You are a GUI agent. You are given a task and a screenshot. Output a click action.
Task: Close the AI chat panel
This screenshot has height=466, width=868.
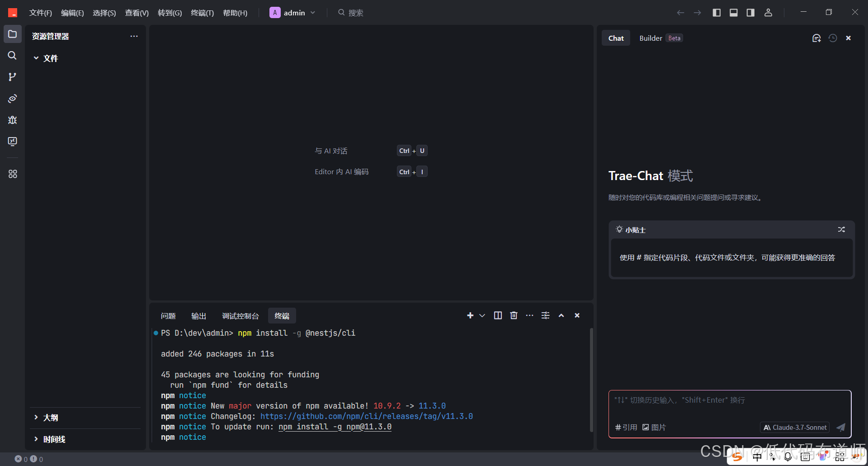(x=849, y=38)
